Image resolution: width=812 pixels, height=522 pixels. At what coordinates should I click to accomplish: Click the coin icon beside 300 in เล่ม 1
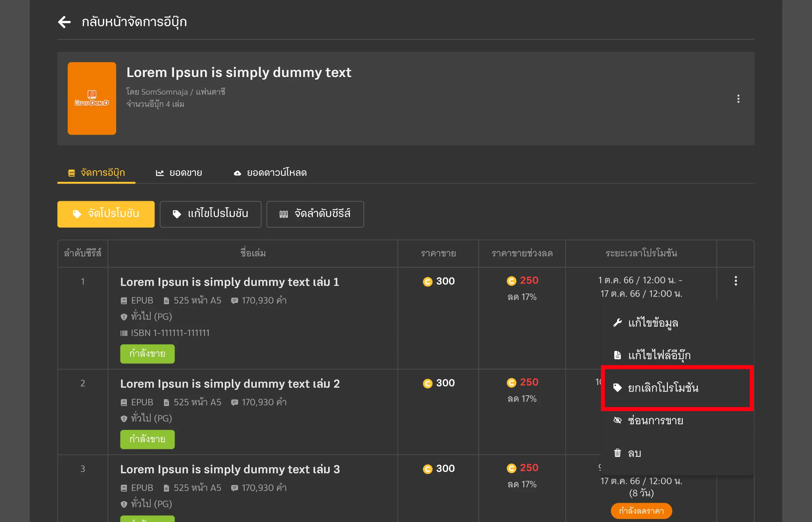click(x=427, y=282)
